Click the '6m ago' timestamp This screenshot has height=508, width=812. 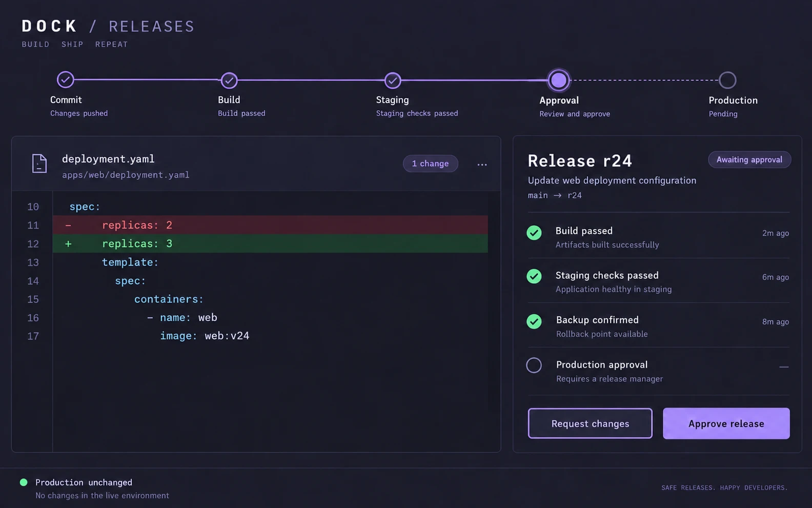tap(776, 277)
